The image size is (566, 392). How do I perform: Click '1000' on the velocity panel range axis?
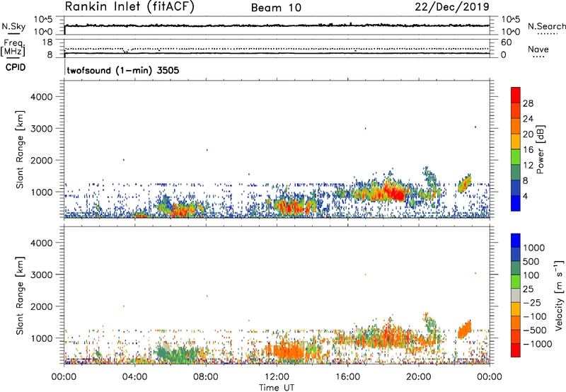(x=42, y=338)
